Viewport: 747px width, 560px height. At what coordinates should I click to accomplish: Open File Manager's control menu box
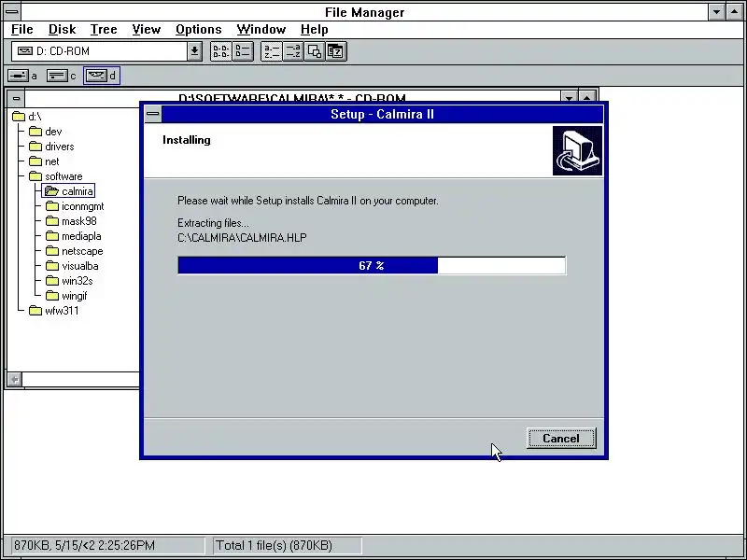click(12, 11)
